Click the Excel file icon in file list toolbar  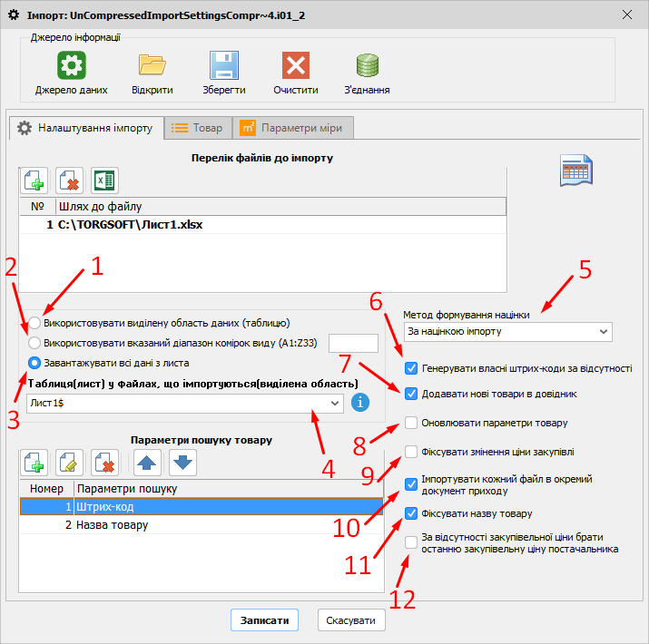(x=103, y=180)
